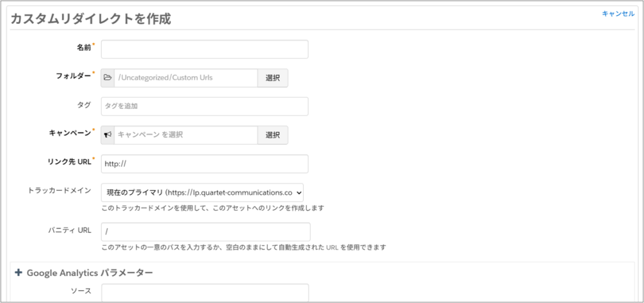
Task: Click the カスタムリダイレクトを作成 page title
Action: [x=91, y=19]
